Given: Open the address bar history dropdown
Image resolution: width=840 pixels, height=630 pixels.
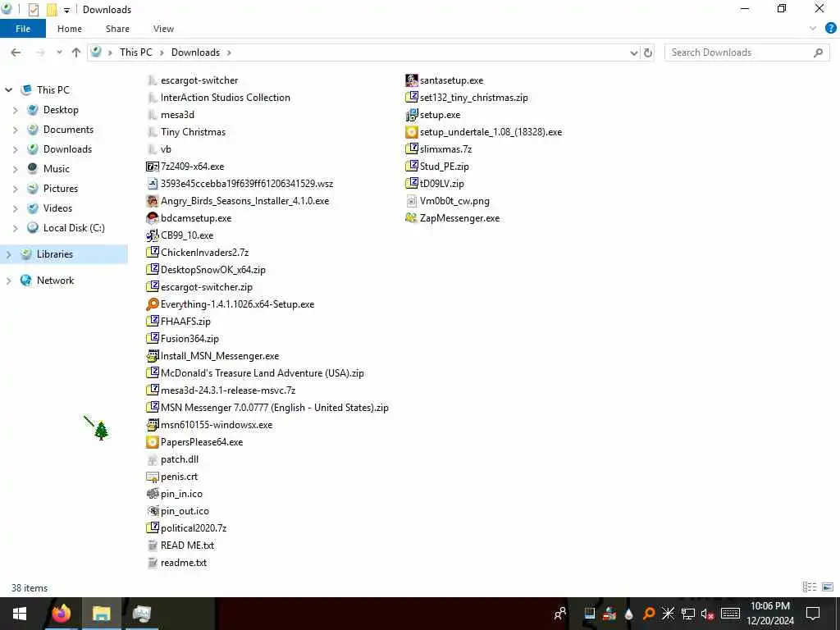Looking at the screenshot, I should 634,52.
